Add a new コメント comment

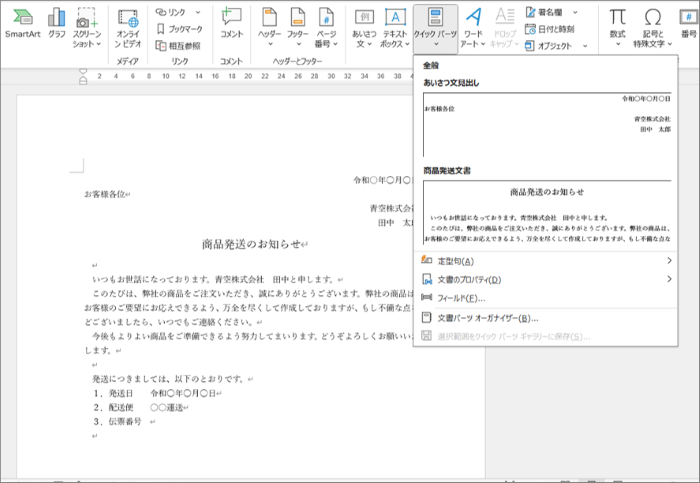pyautogui.click(x=231, y=24)
